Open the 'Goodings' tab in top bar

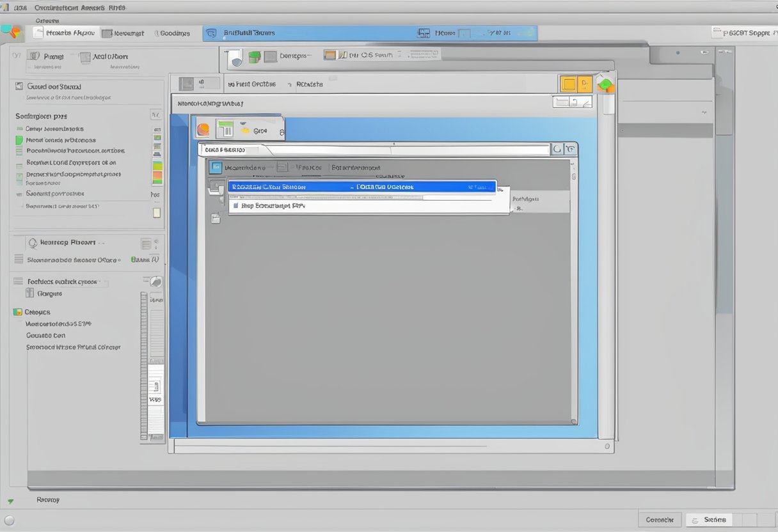click(x=174, y=33)
